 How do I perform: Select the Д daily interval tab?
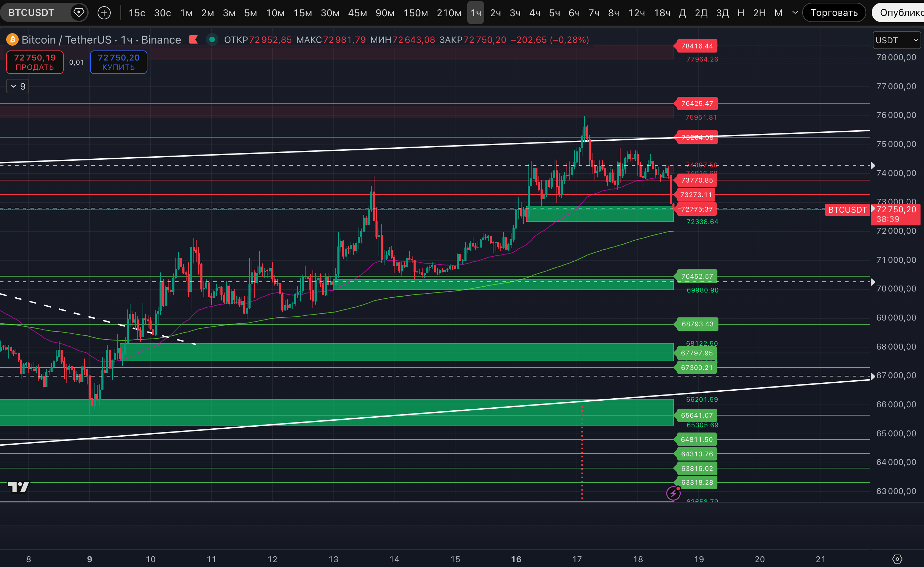[683, 13]
